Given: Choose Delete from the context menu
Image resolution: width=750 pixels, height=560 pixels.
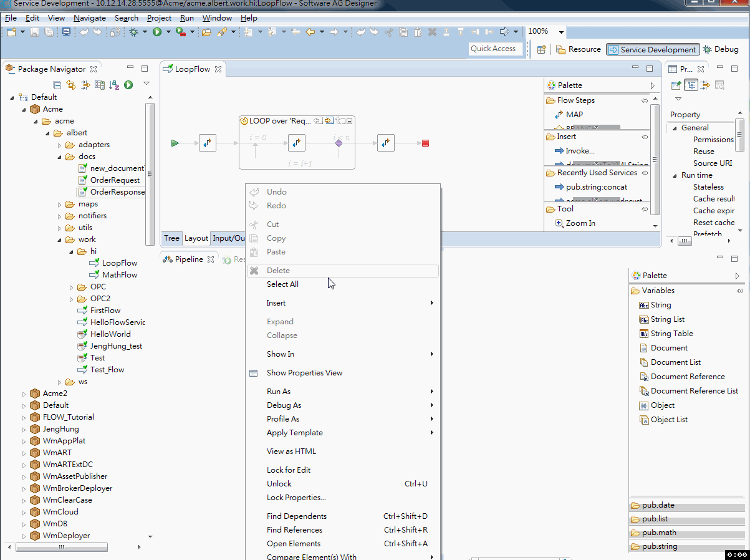Looking at the screenshot, I should coord(278,270).
